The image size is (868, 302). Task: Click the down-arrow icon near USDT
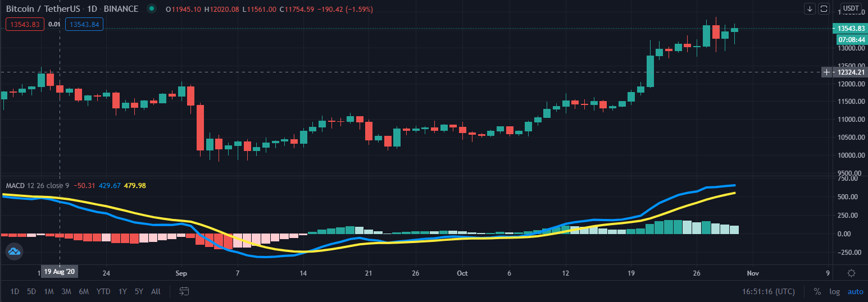(810, 8)
